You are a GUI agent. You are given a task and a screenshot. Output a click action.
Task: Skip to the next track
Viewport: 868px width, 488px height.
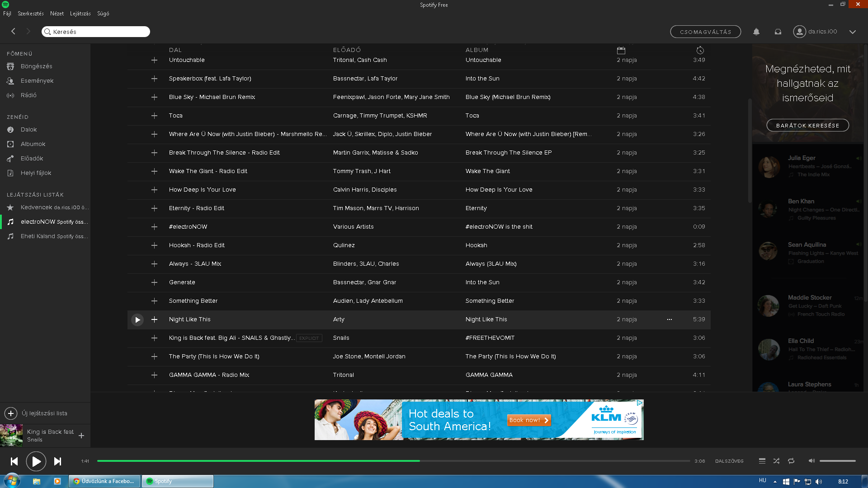point(57,461)
